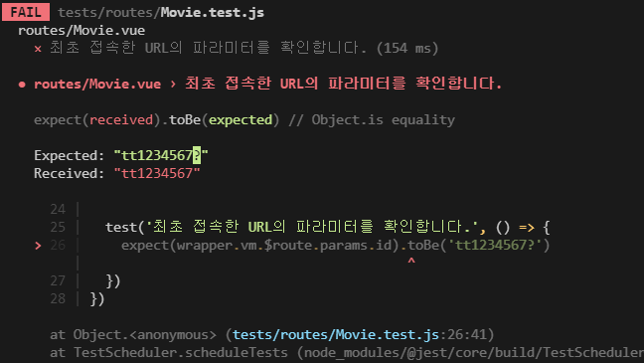
Task: Click the red caret under toBe
Action: [x=411, y=261]
